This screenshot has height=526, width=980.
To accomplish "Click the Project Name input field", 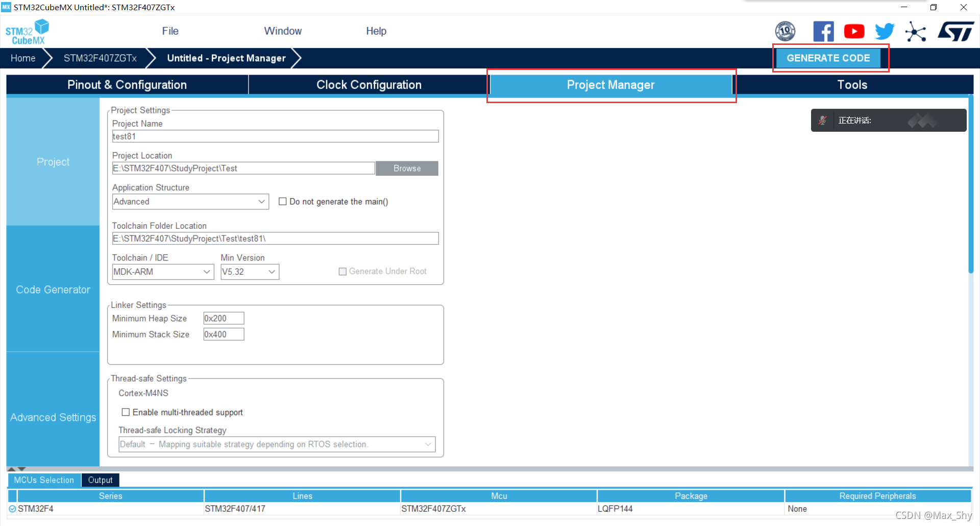I will point(275,136).
